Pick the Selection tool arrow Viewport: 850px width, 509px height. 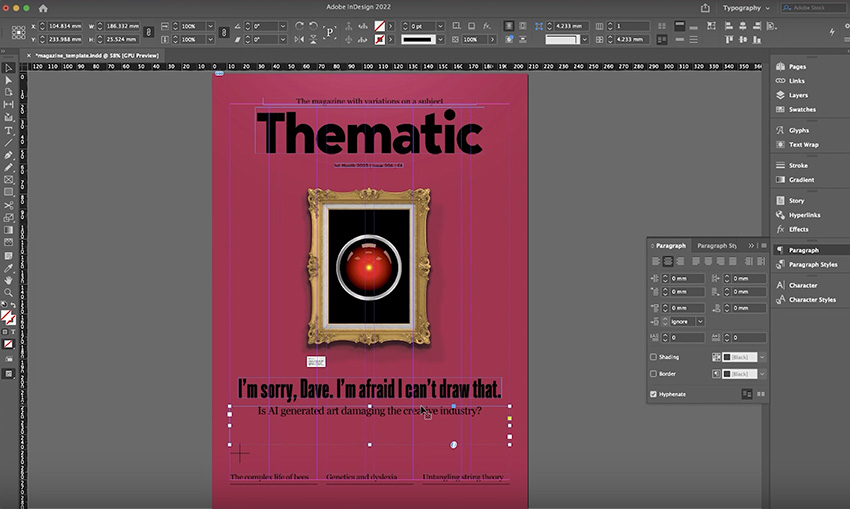click(9, 68)
